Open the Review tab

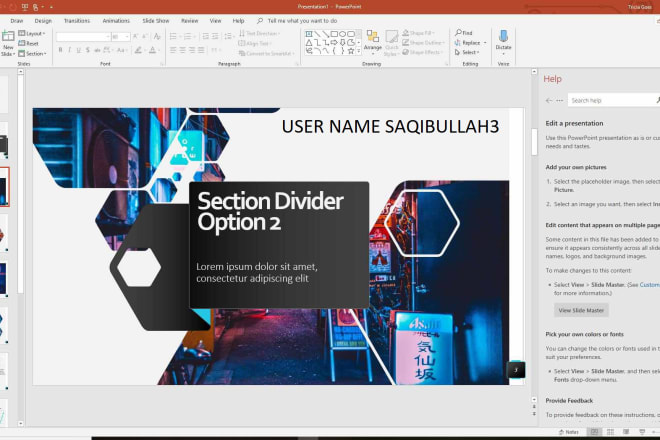[189, 21]
